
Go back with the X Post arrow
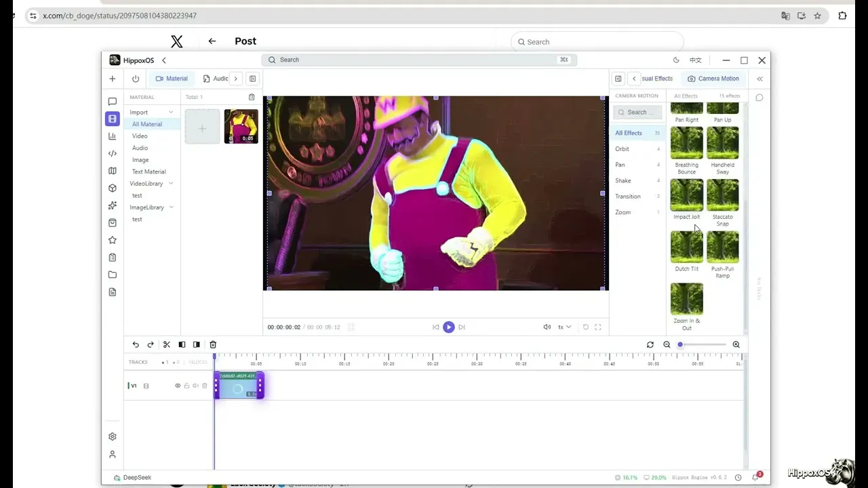pyautogui.click(x=212, y=41)
